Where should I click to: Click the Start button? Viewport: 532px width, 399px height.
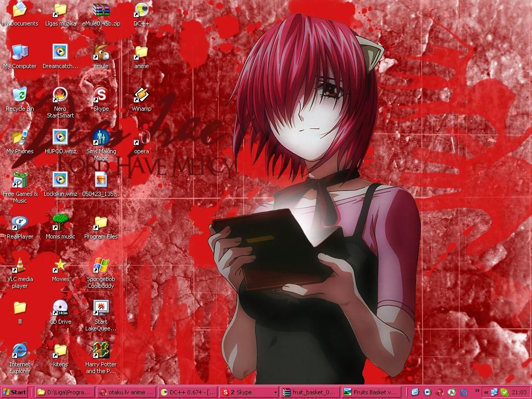pos(14,392)
